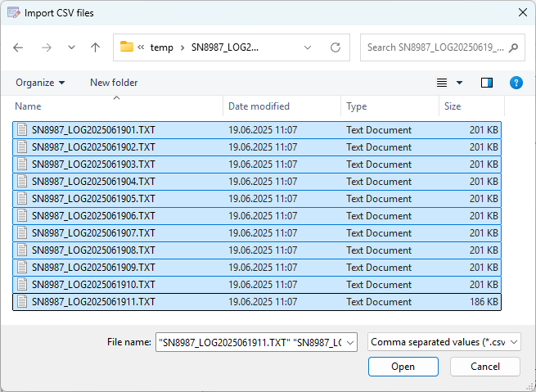Click the search magnifier icon
Screen dimensions: 536x392
[513, 47]
